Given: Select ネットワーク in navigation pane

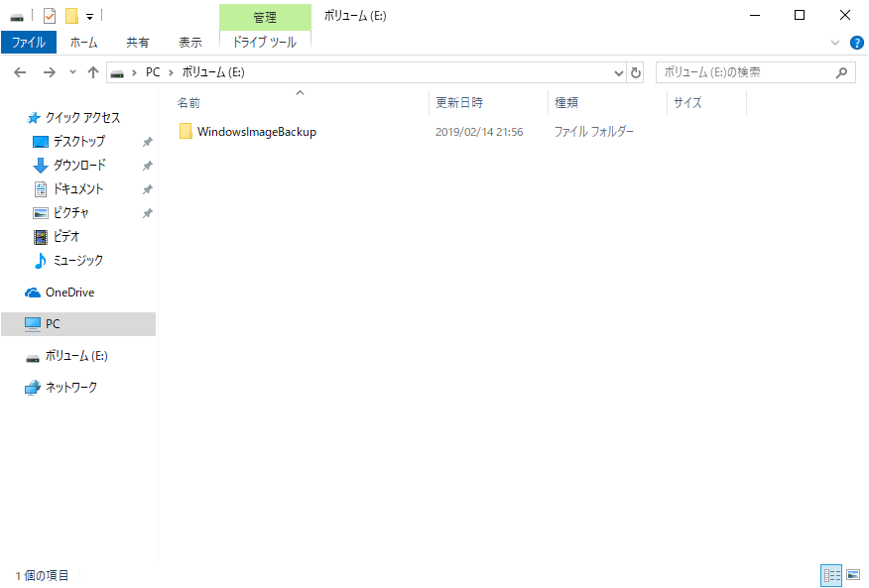Looking at the screenshot, I should (71, 388).
